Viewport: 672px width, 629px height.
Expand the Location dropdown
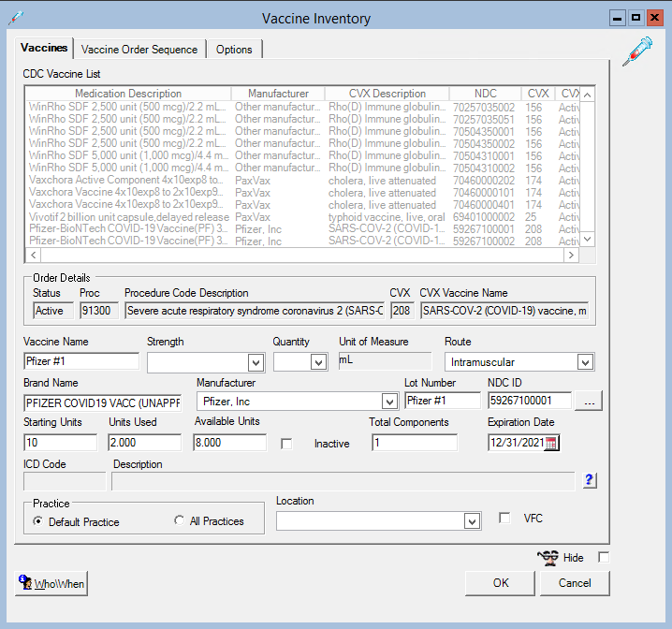tap(472, 521)
